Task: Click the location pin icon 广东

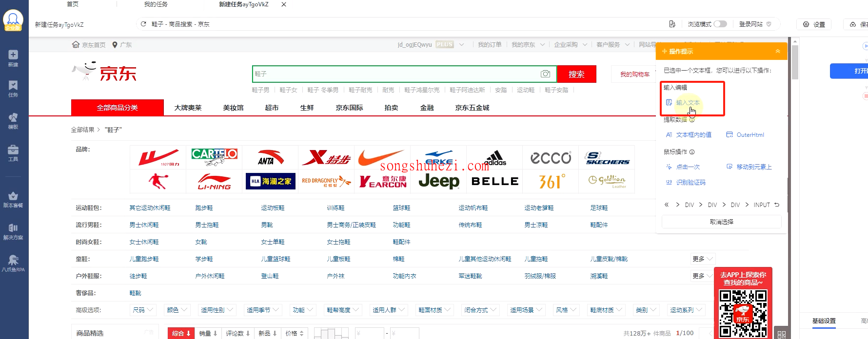Action: tap(115, 45)
